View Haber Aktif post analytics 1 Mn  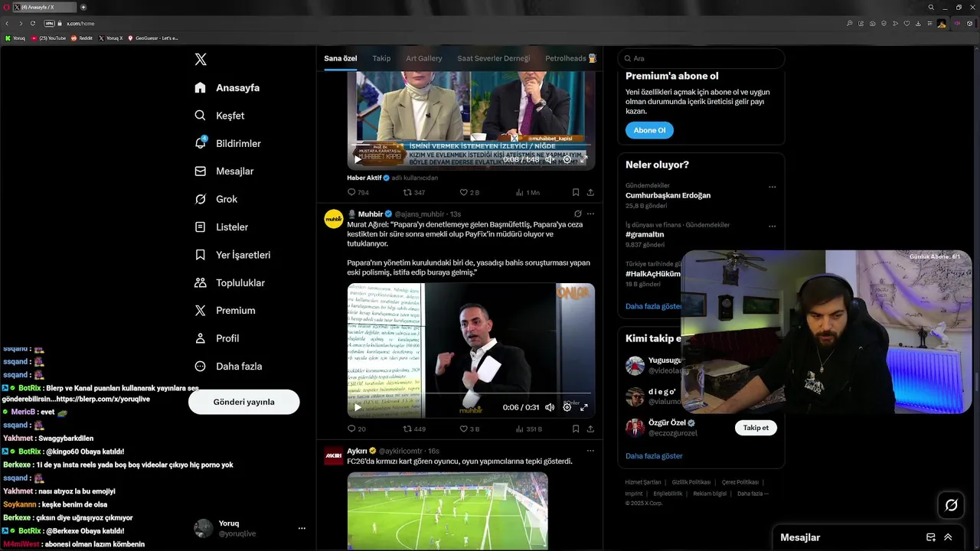(x=528, y=193)
